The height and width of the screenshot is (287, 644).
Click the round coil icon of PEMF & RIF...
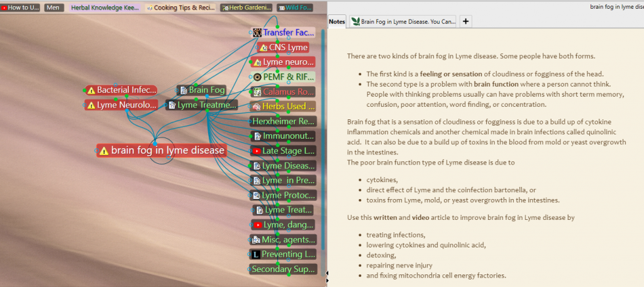click(x=257, y=77)
